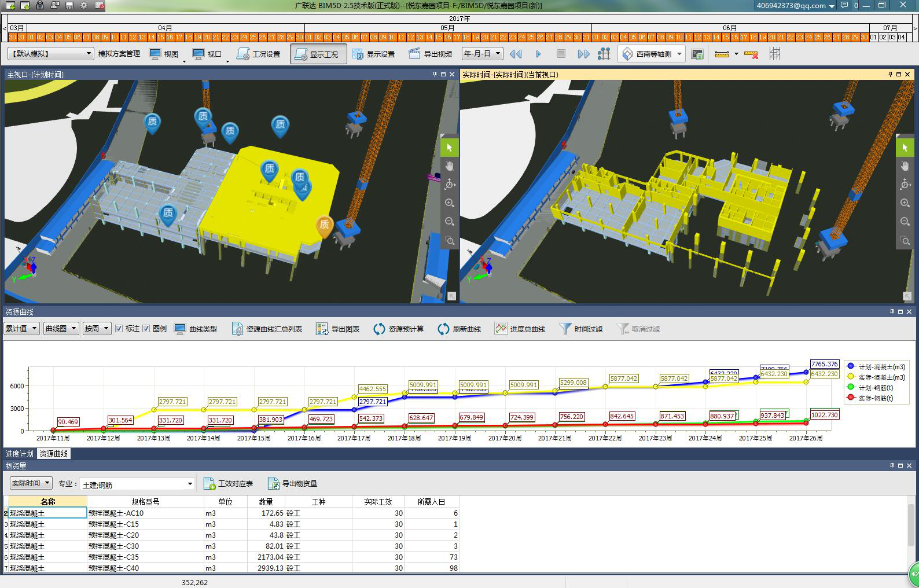Toggle the 显示工况 display button

318,54
